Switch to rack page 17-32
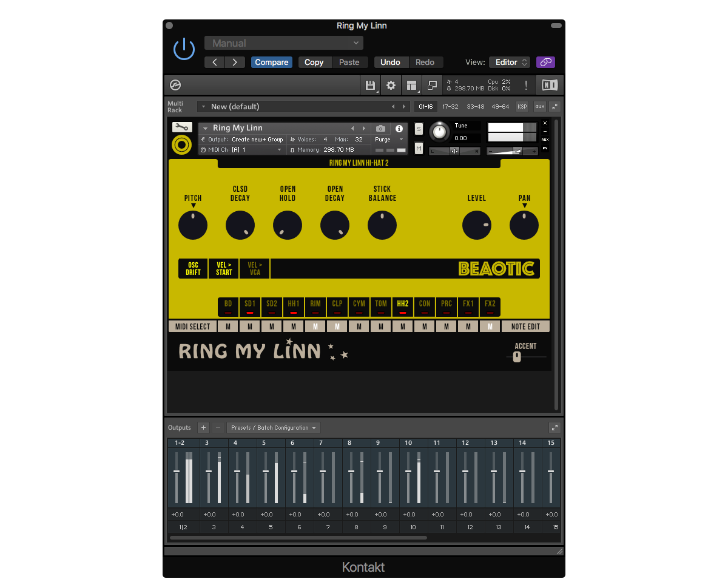 (451, 107)
